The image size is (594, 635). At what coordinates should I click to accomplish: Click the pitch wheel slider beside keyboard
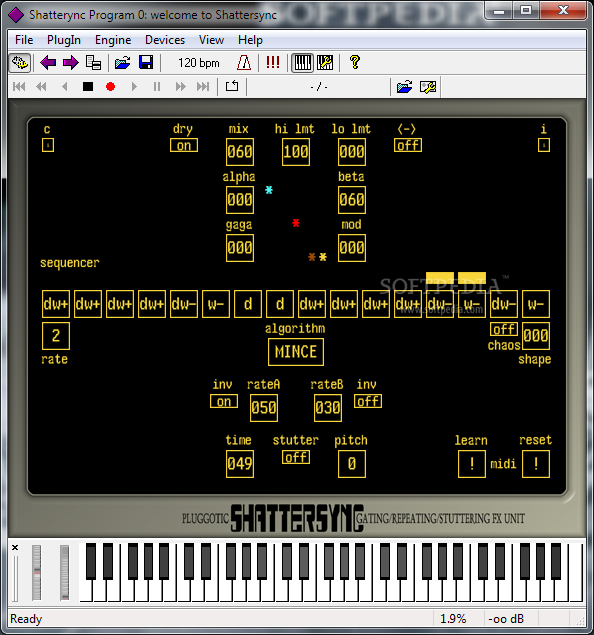37,573
